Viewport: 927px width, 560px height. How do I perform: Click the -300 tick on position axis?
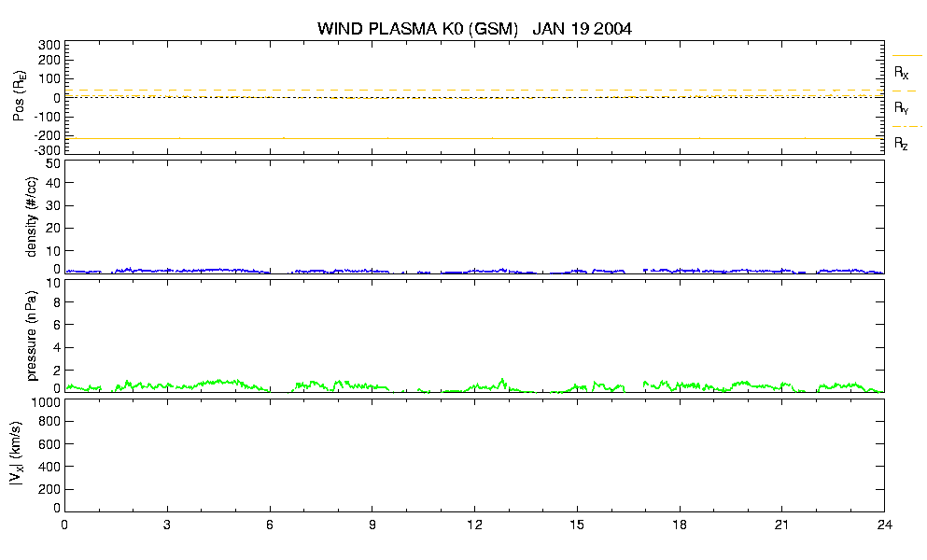[47, 149]
